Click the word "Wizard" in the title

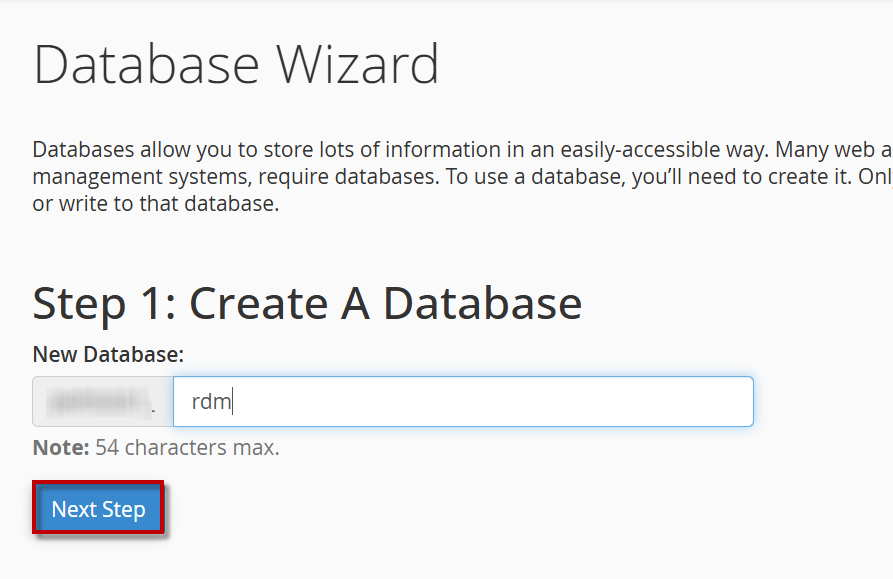358,65
